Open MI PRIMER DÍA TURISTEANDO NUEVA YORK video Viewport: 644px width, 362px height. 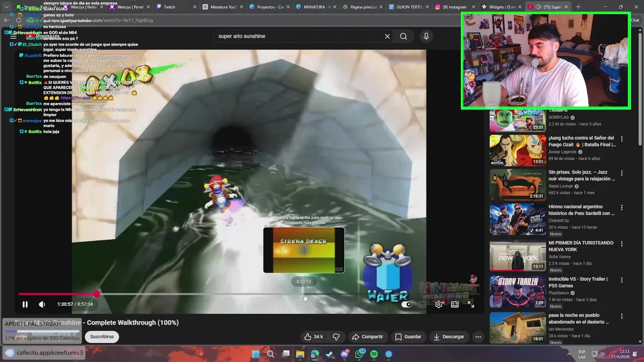[x=581, y=246]
